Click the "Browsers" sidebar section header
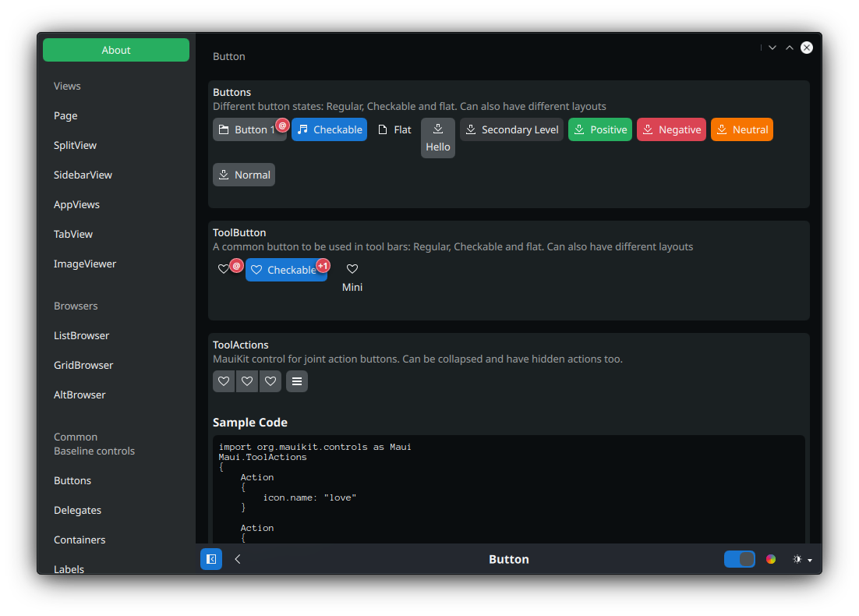859x616 pixels. click(x=76, y=306)
